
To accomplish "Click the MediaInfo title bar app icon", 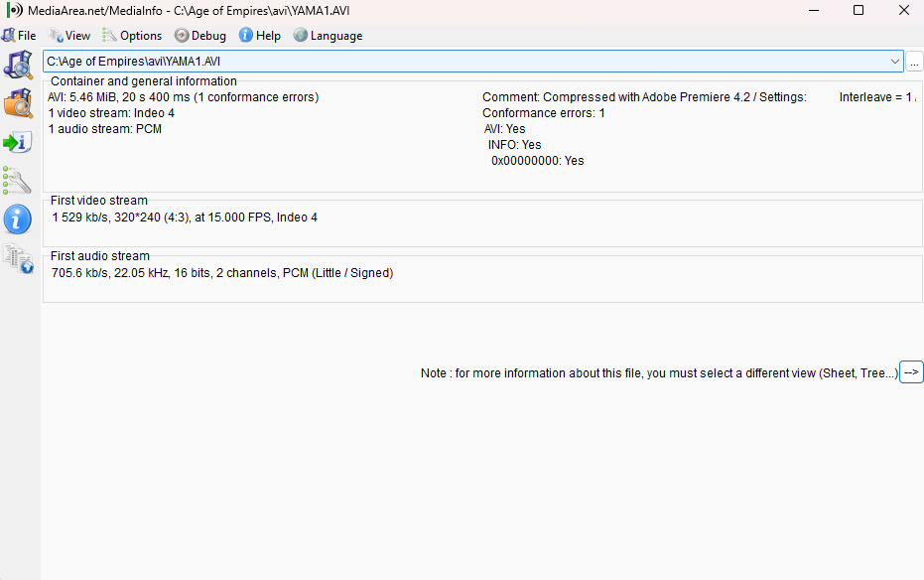I will coord(14,11).
